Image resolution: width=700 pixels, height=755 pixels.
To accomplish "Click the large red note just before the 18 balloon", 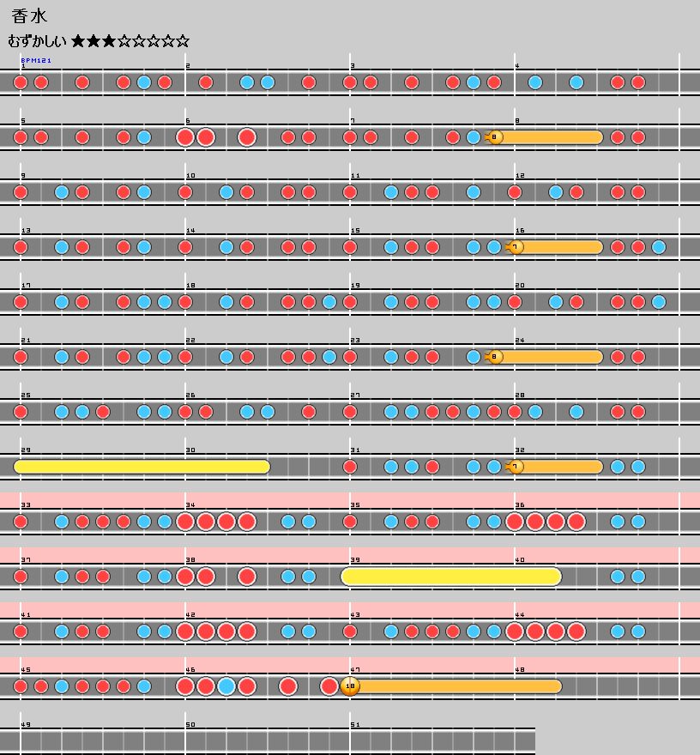I will [329, 686].
